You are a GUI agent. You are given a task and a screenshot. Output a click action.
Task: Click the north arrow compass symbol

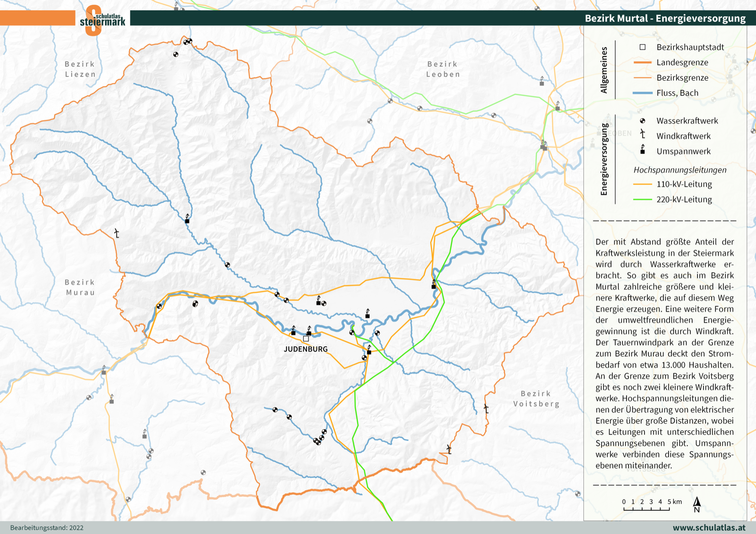(697, 504)
